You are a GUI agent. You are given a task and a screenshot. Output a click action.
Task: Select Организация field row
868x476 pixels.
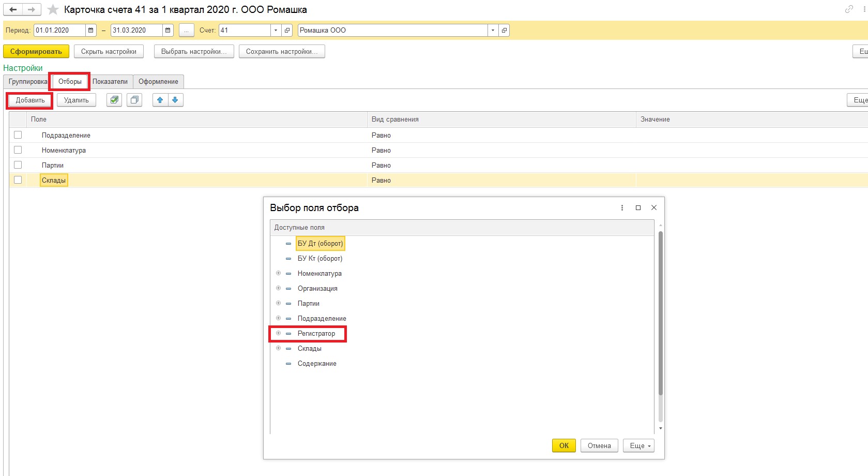pyautogui.click(x=317, y=288)
